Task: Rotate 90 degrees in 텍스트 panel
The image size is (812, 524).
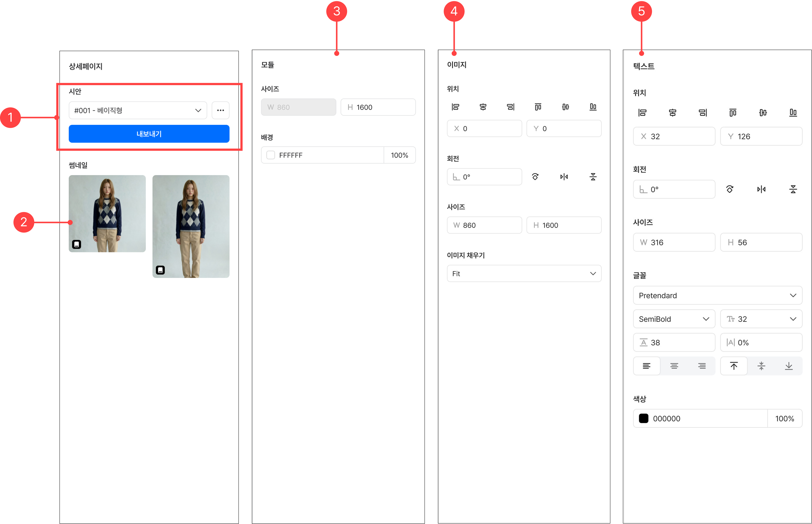Action: pyautogui.click(x=730, y=189)
